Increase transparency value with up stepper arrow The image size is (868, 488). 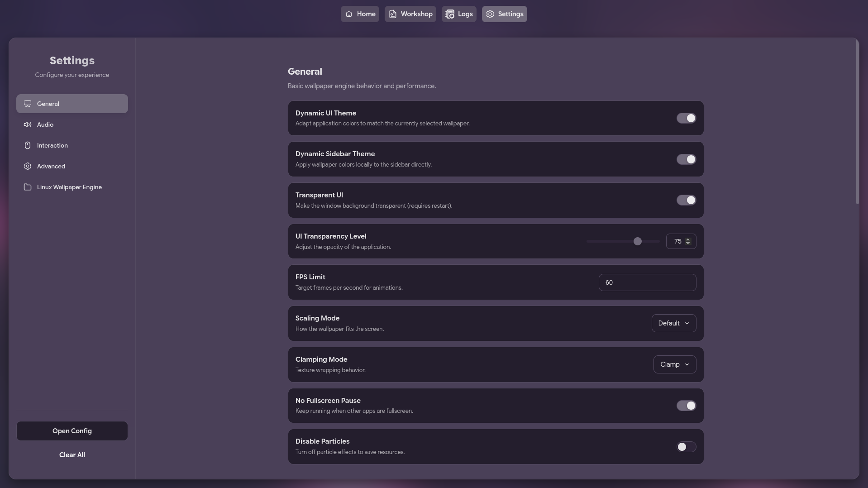click(688, 239)
